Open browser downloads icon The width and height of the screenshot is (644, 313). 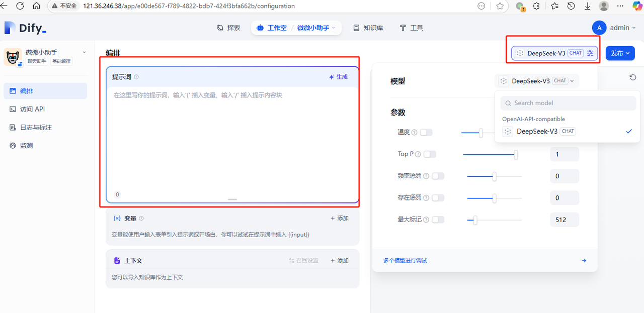[588, 6]
